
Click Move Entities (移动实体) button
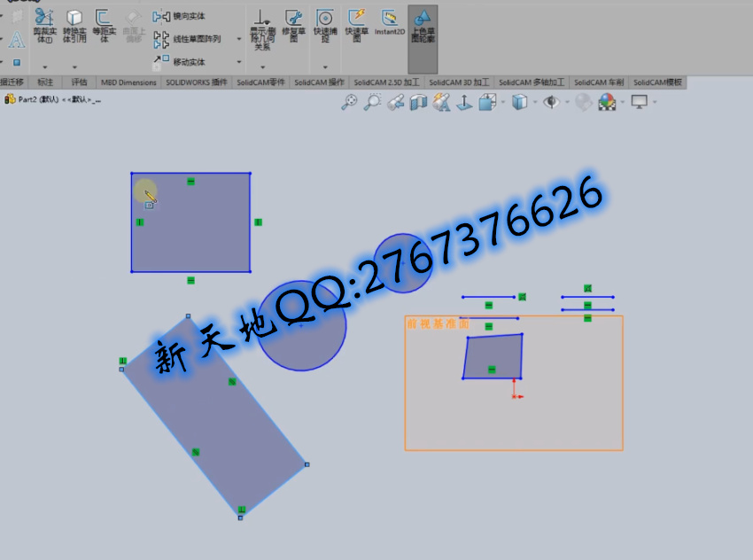[x=180, y=62]
